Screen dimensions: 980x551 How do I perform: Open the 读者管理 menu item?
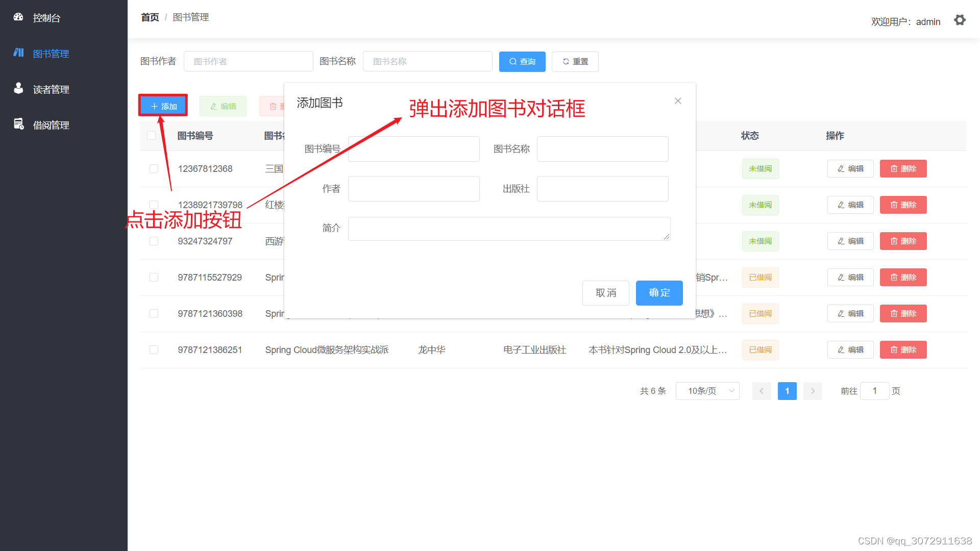(64, 89)
